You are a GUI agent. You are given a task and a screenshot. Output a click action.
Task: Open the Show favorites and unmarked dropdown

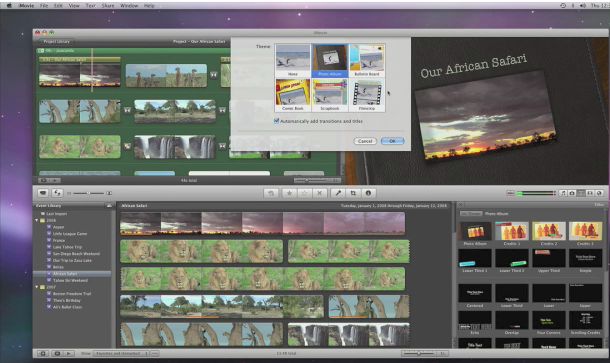pyautogui.click(x=121, y=353)
